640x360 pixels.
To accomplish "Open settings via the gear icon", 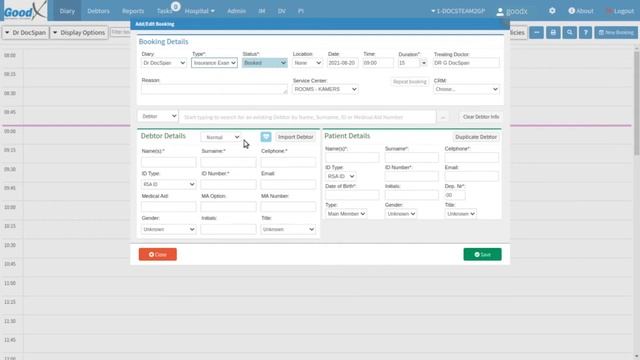I will [x=552, y=11].
